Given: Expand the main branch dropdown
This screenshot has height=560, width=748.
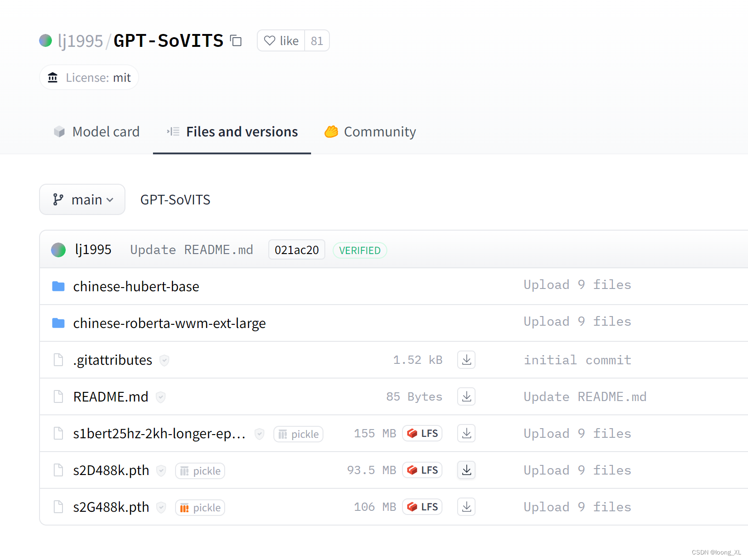Looking at the screenshot, I should [82, 199].
